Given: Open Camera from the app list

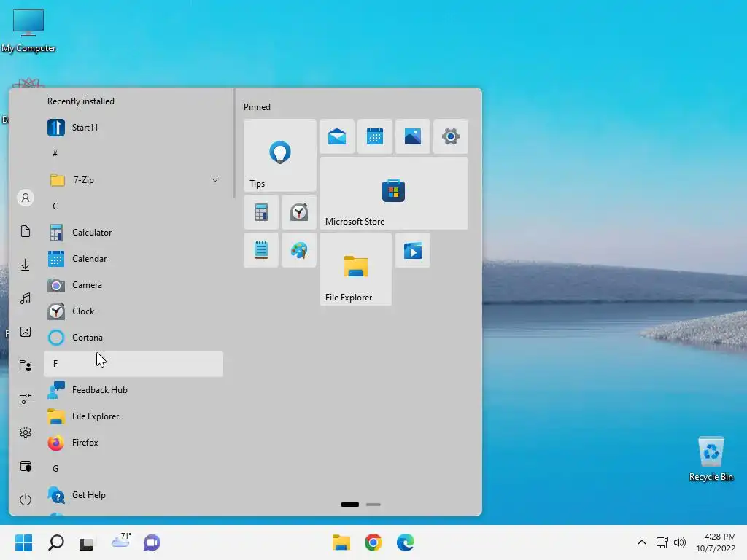Looking at the screenshot, I should point(133,285).
